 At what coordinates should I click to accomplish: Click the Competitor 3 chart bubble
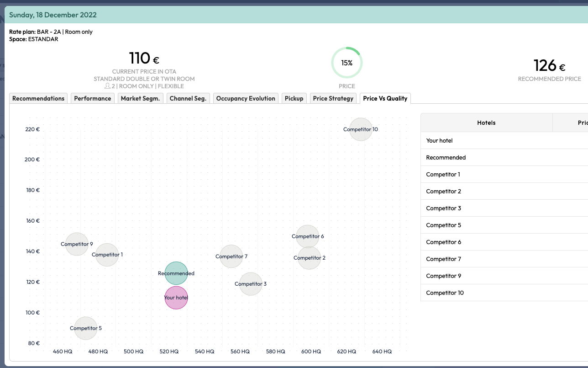[251, 284]
